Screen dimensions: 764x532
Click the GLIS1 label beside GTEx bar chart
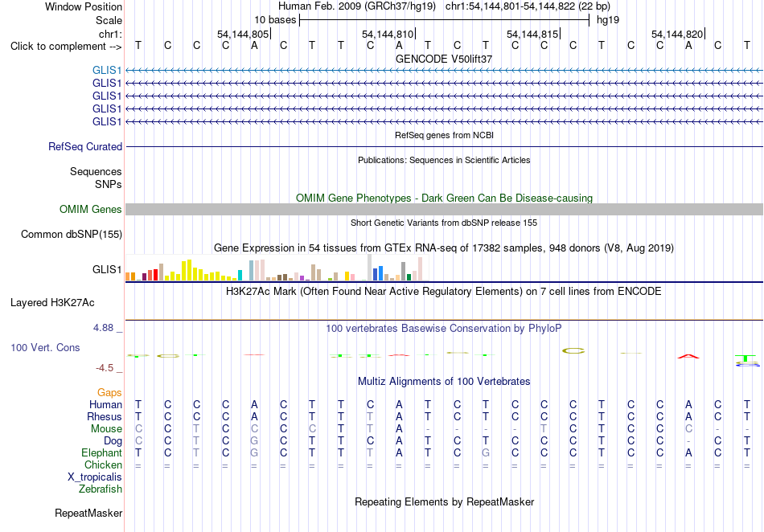pos(107,269)
